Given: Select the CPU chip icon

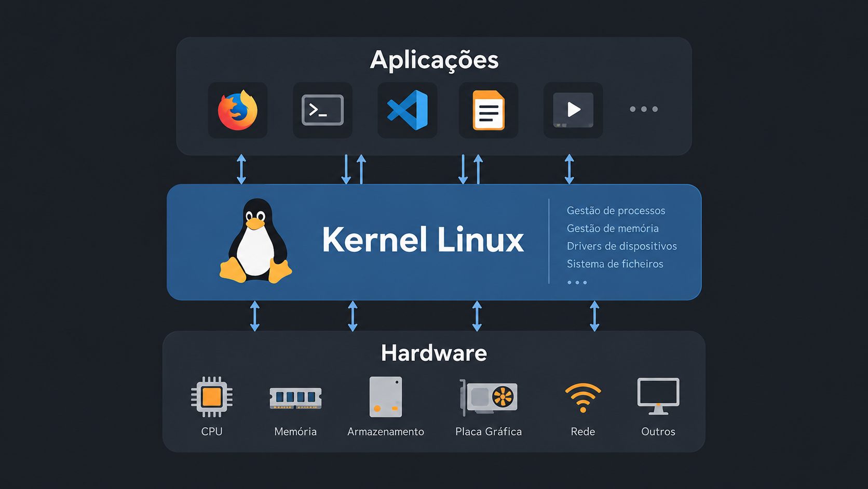Looking at the screenshot, I should pyautogui.click(x=212, y=397).
